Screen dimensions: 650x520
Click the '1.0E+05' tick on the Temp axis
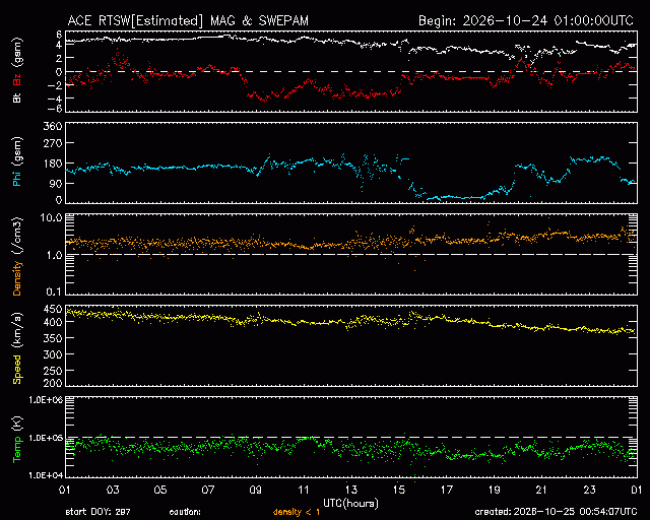click(x=46, y=438)
